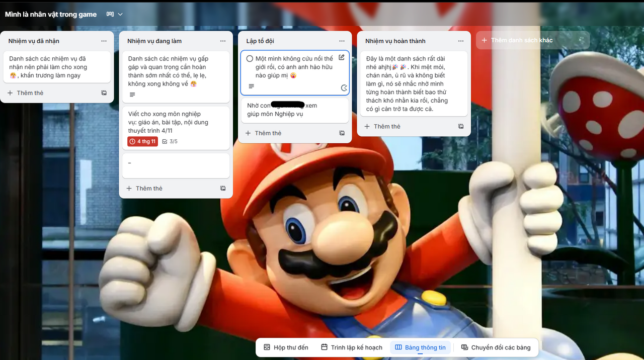
Task: Click create-from-template icon in 'Nhiệm vụ đã nhận'
Action: pos(104,93)
